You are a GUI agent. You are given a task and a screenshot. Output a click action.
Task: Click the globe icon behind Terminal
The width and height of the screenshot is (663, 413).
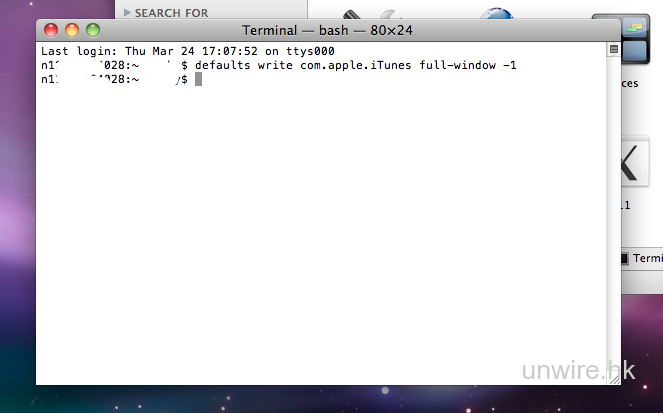tap(497, 13)
